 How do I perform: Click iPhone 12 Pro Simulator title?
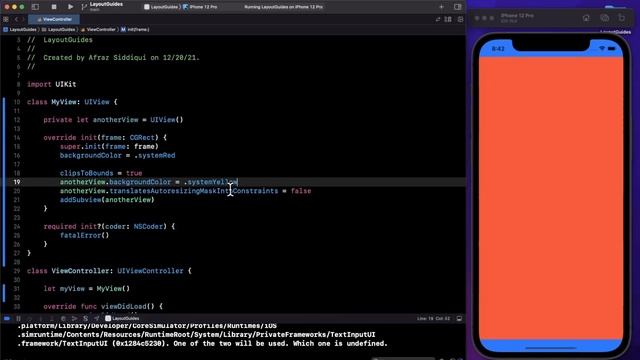point(517,16)
